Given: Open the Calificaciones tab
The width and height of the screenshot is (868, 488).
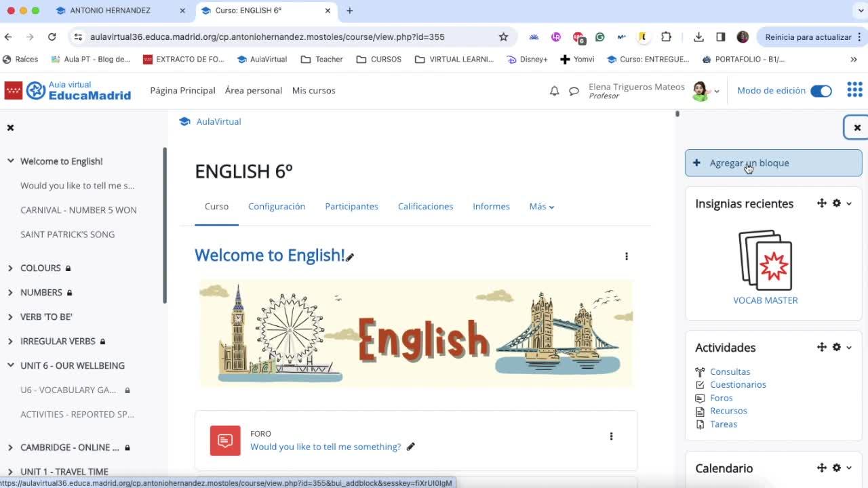Looking at the screenshot, I should click(x=425, y=206).
